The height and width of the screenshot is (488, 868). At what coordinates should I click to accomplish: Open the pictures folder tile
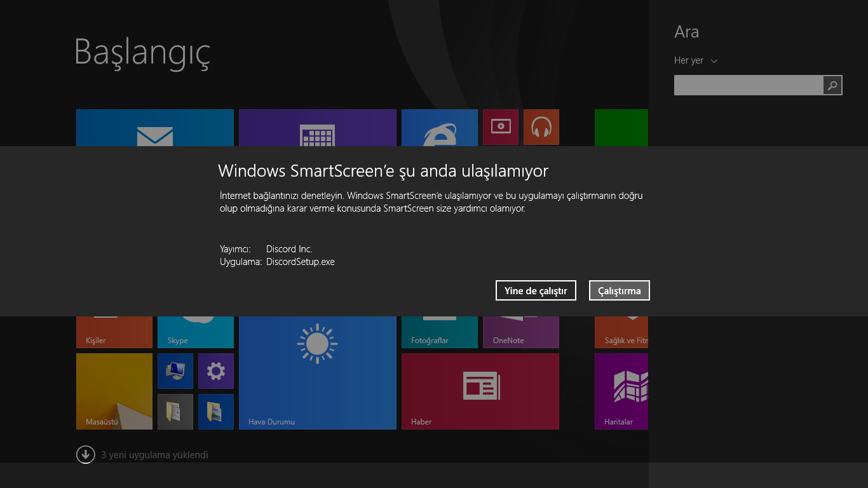(216, 412)
